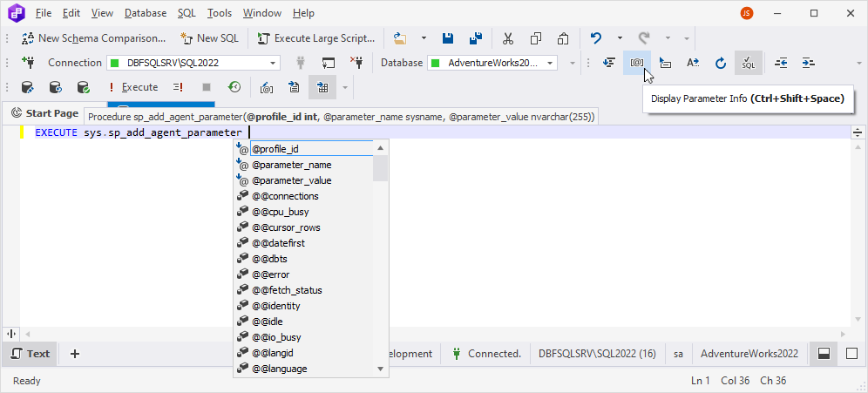Toggle the SQL syntax check button
The width and height of the screenshot is (868, 393).
pyautogui.click(x=749, y=63)
